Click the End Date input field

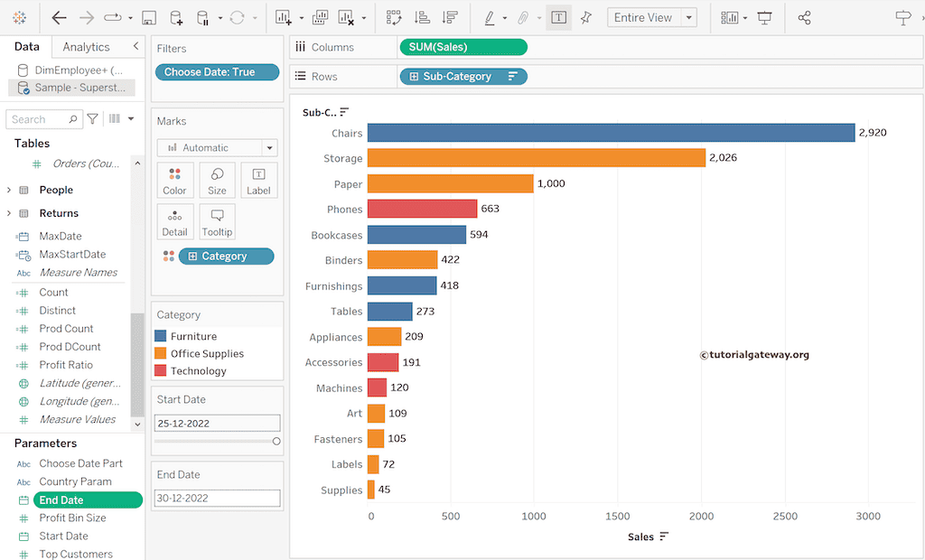[x=217, y=498]
